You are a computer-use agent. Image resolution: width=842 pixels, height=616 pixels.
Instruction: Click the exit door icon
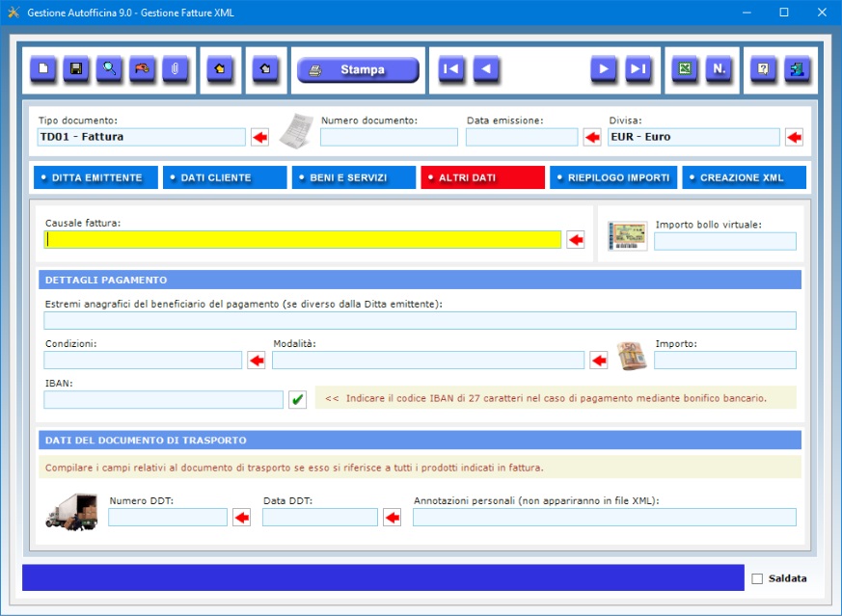click(x=797, y=69)
